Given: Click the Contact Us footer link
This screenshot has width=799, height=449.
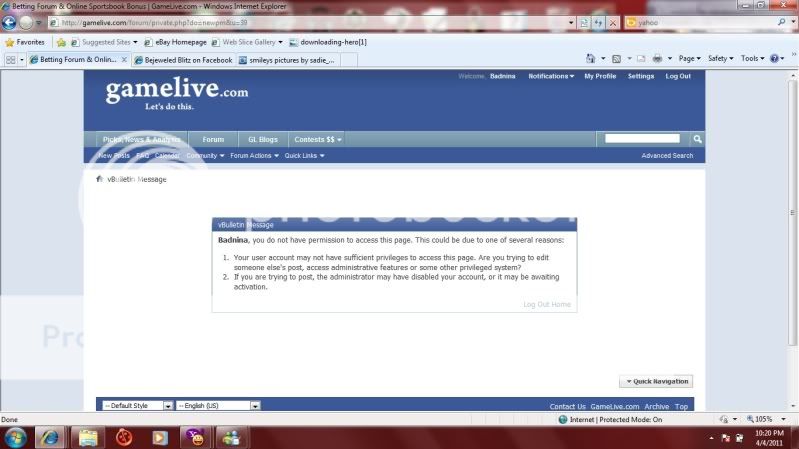Looking at the screenshot, I should pos(567,407).
